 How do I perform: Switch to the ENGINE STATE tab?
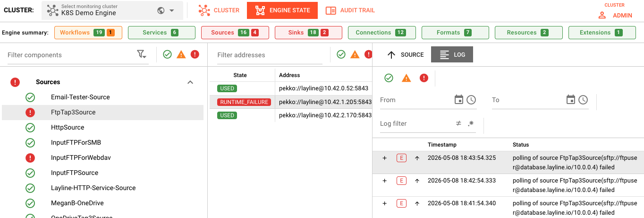click(x=282, y=10)
